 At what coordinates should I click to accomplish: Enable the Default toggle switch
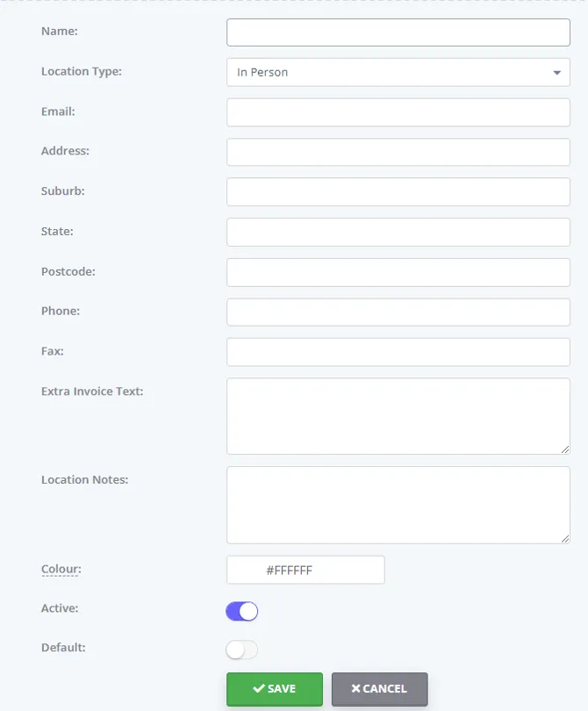(241, 650)
